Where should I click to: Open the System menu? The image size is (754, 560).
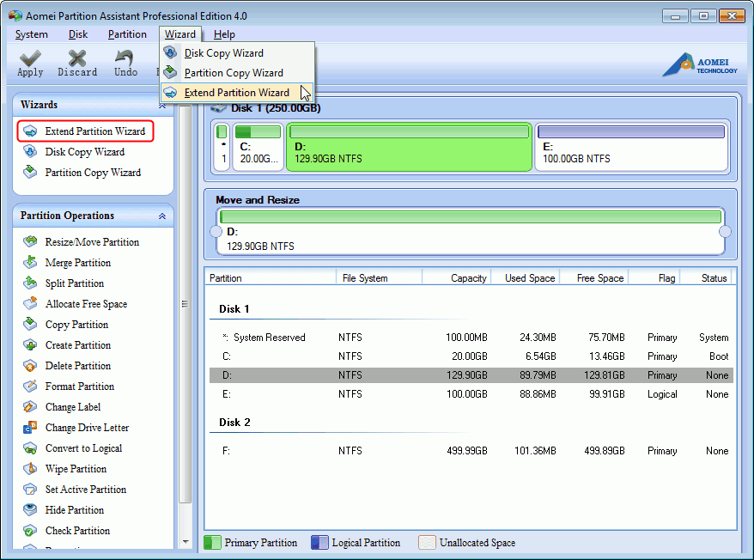tap(31, 34)
